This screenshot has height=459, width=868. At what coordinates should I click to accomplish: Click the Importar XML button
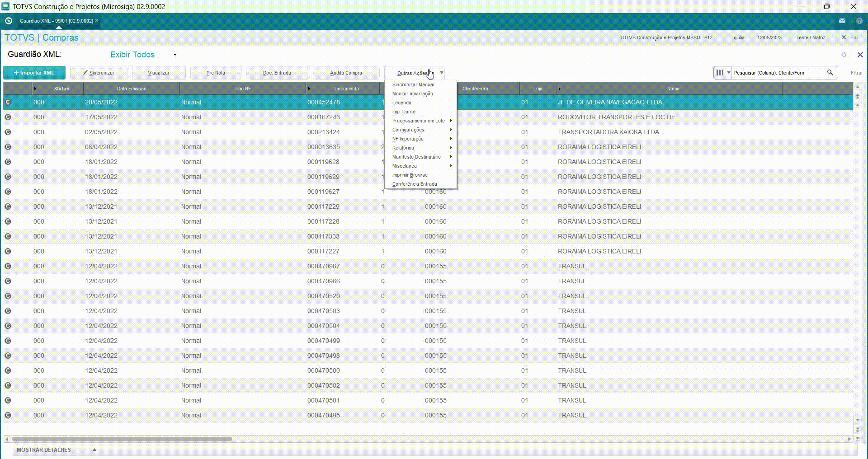(x=34, y=73)
